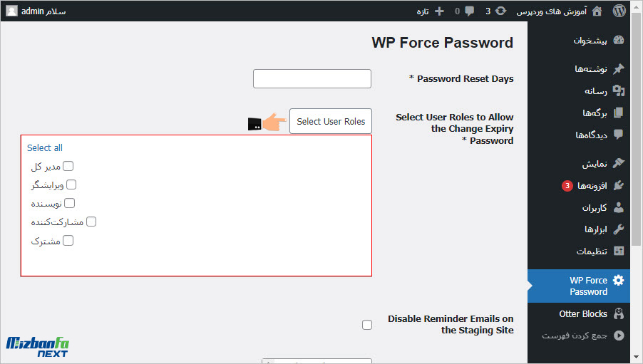Click the users person icon

[618, 207]
